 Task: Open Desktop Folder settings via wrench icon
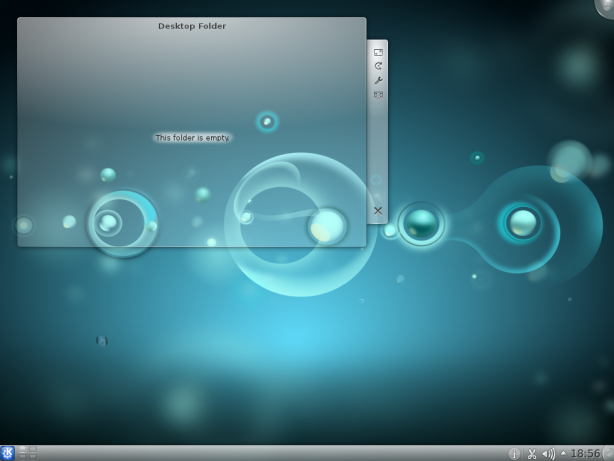pyautogui.click(x=378, y=80)
